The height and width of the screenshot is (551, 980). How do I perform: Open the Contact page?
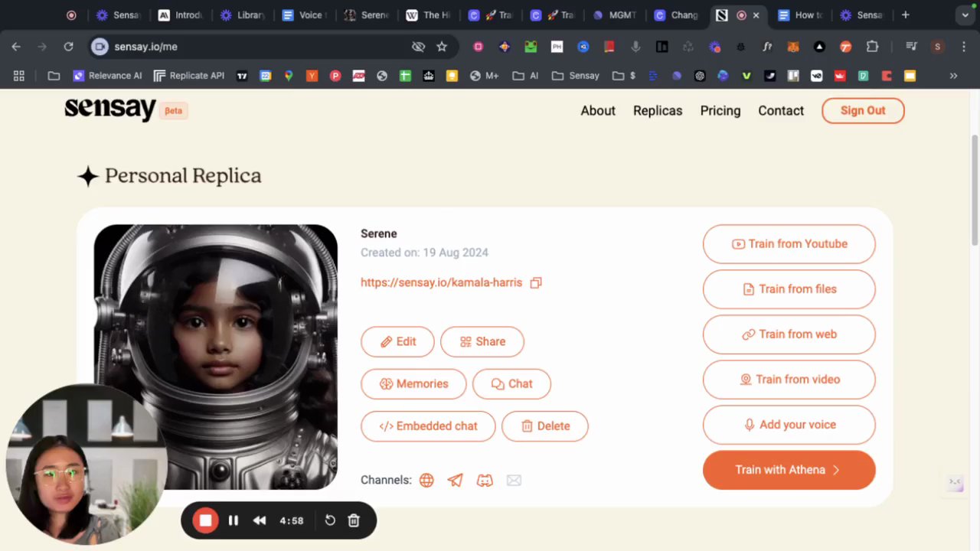(x=781, y=111)
